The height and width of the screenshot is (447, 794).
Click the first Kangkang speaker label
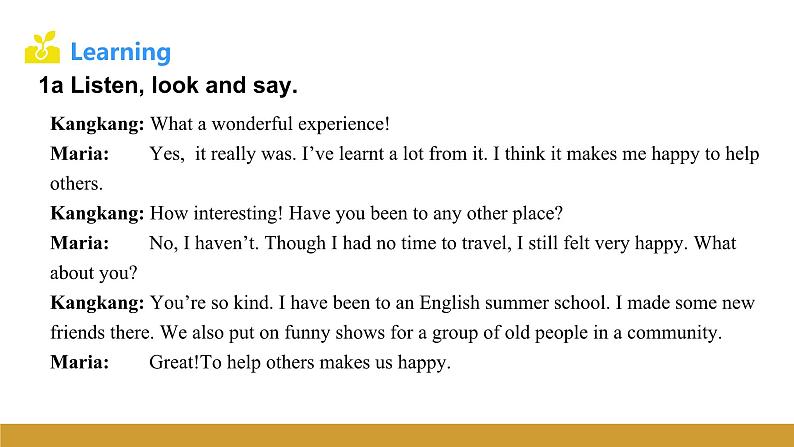97,124
